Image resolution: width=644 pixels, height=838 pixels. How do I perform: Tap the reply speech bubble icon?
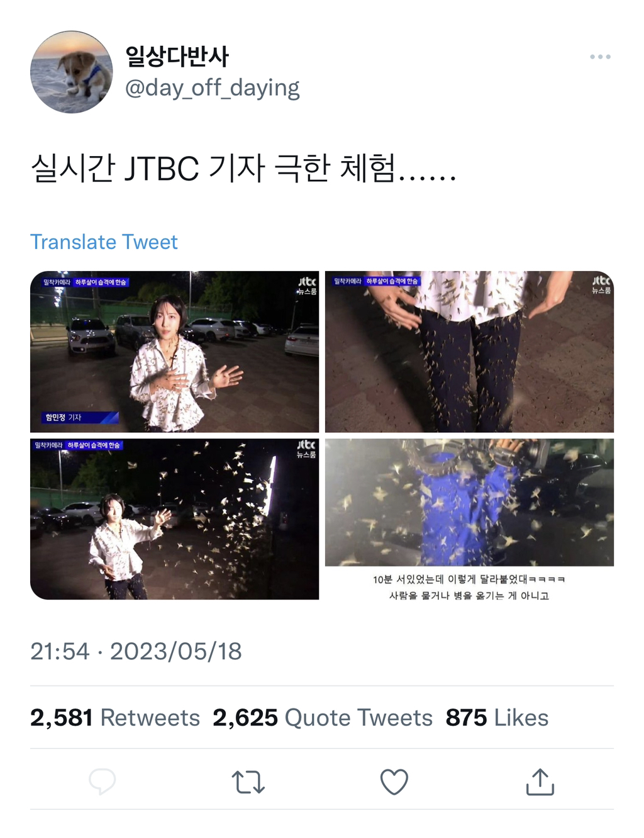pyautogui.click(x=102, y=781)
